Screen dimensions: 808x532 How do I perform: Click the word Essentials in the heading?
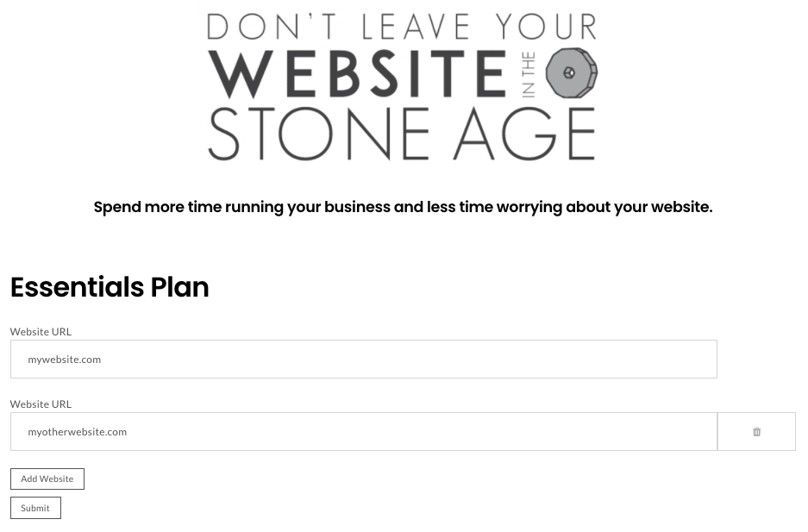point(78,287)
